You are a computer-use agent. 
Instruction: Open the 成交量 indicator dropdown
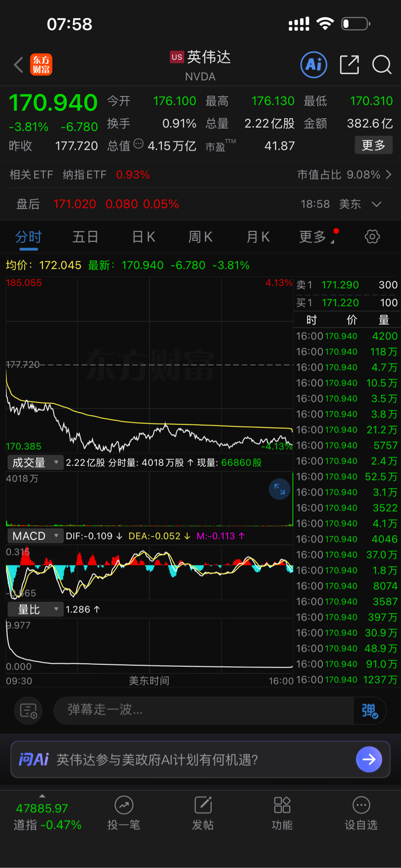(34, 463)
